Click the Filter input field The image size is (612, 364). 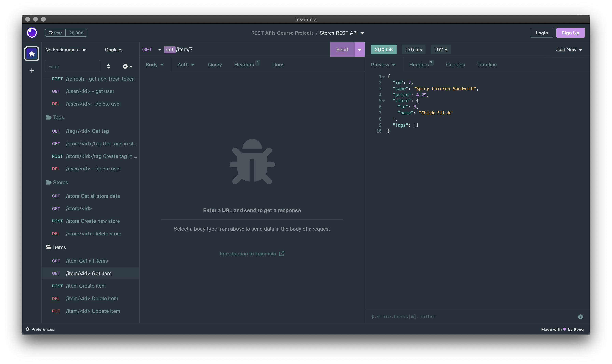[72, 66]
